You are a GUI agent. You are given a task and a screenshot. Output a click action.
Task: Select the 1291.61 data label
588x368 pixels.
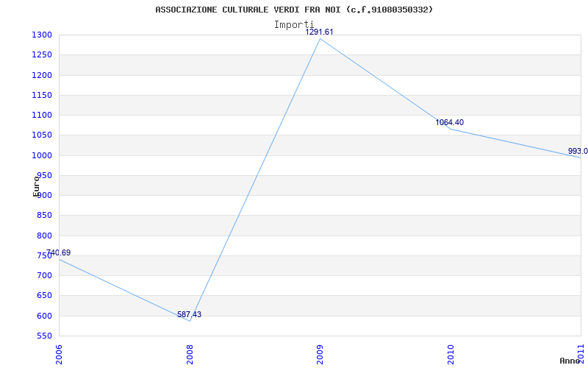319,32
